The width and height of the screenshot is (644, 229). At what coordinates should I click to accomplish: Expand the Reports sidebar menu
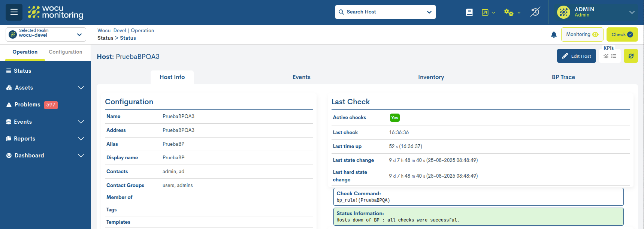(45, 139)
